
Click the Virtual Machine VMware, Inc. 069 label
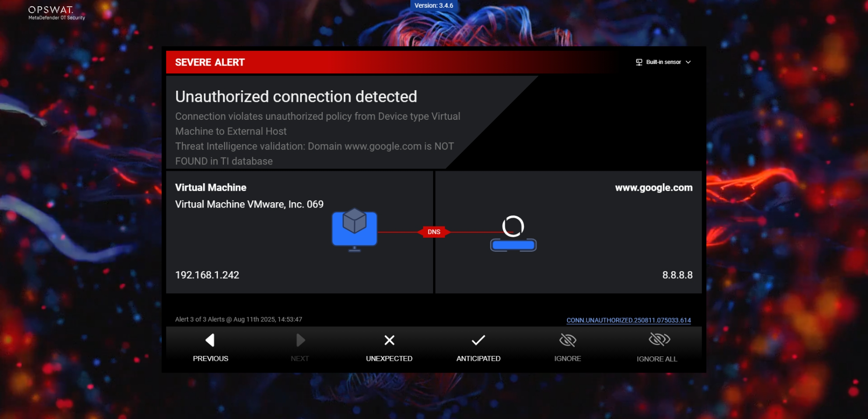point(249,204)
